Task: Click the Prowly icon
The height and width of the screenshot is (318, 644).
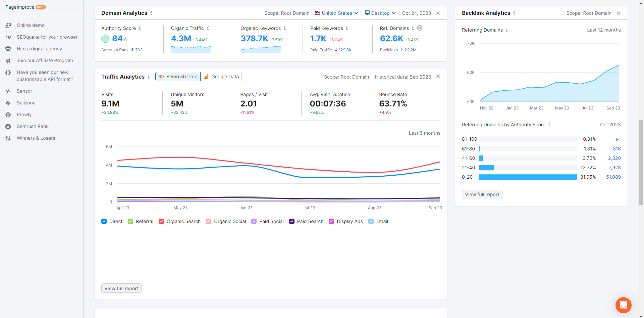Action: tap(8, 115)
